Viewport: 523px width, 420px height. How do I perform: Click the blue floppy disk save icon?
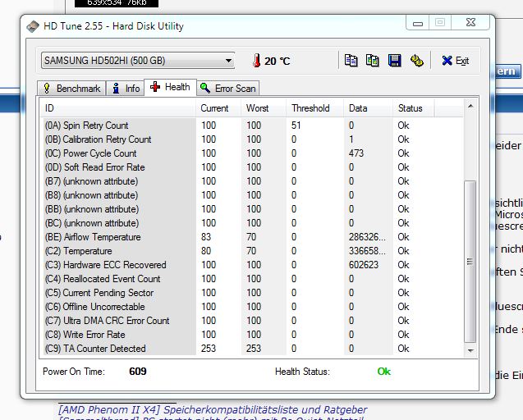tap(394, 61)
